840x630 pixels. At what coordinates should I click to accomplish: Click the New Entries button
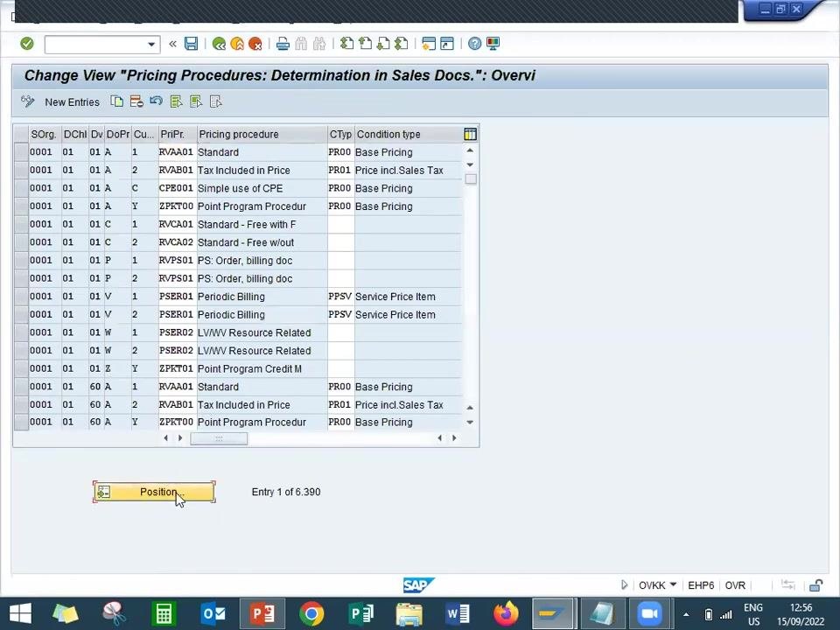click(73, 101)
